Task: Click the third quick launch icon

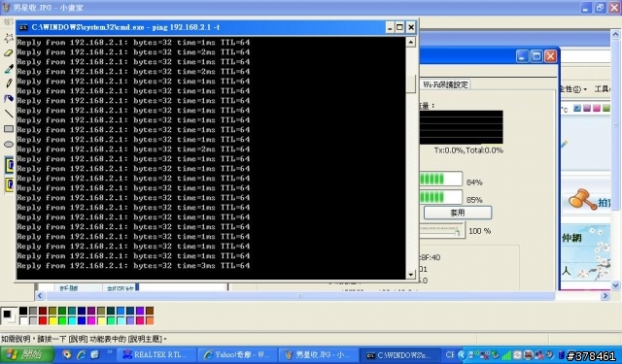Action: (95, 354)
